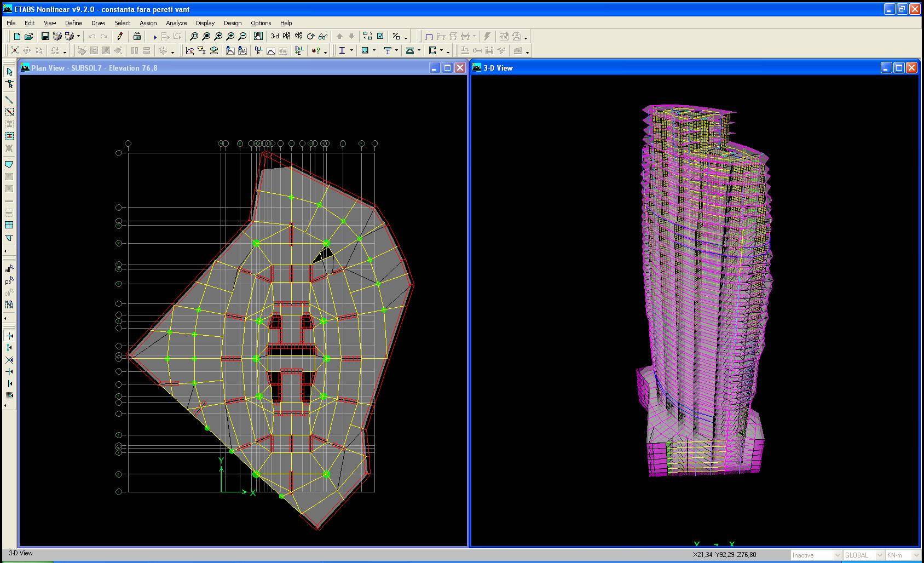Open the Define menu

pyautogui.click(x=73, y=23)
